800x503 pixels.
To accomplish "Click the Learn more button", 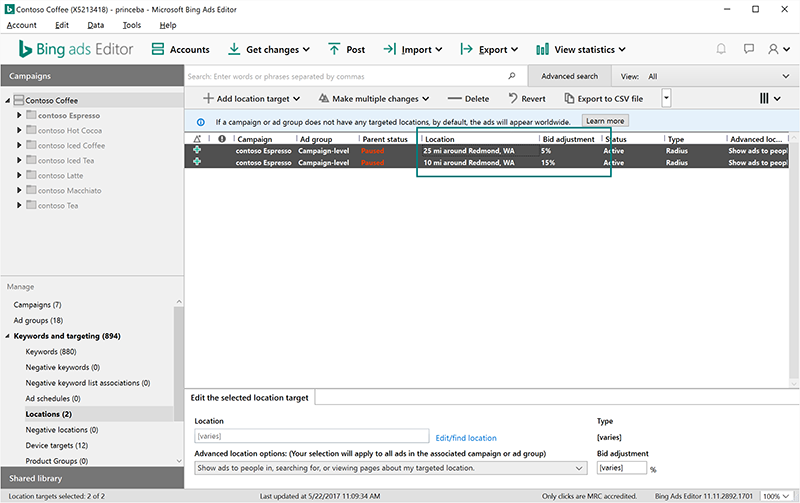I will click(x=605, y=121).
